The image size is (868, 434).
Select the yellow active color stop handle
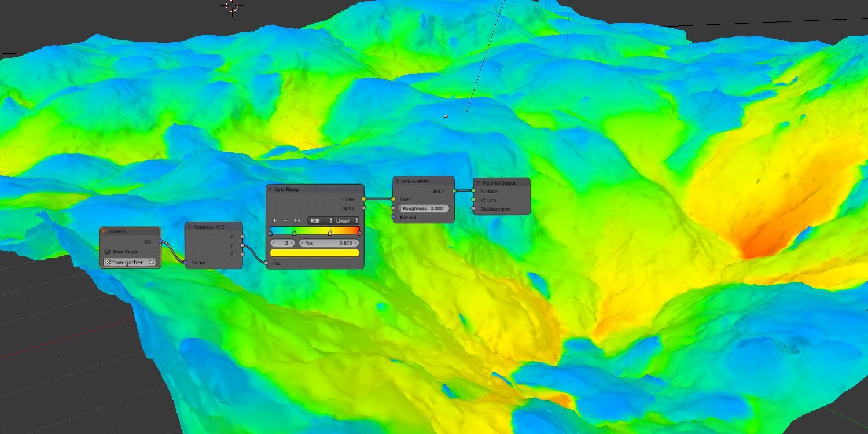[x=330, y=233]
